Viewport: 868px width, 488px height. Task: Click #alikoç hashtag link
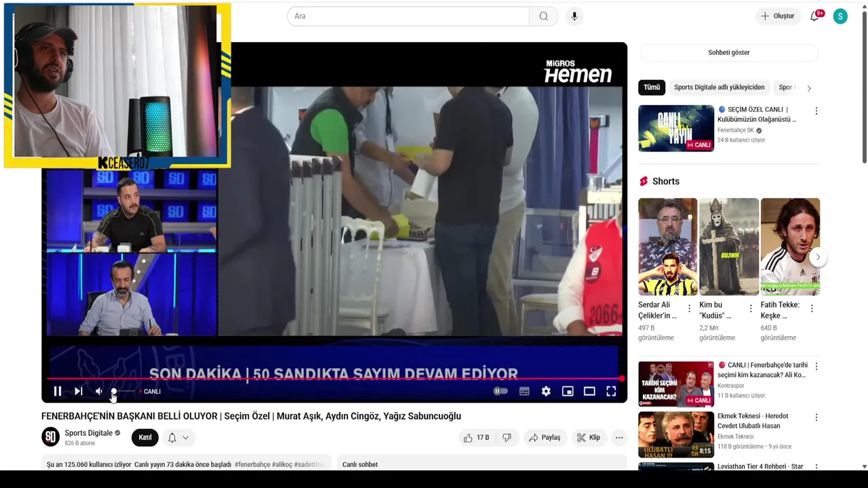tap(281, 464)
